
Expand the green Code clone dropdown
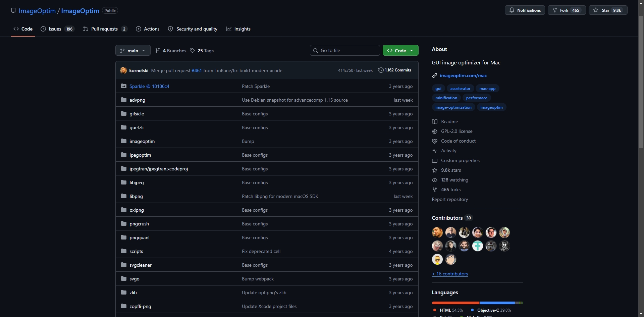(400, 50)
